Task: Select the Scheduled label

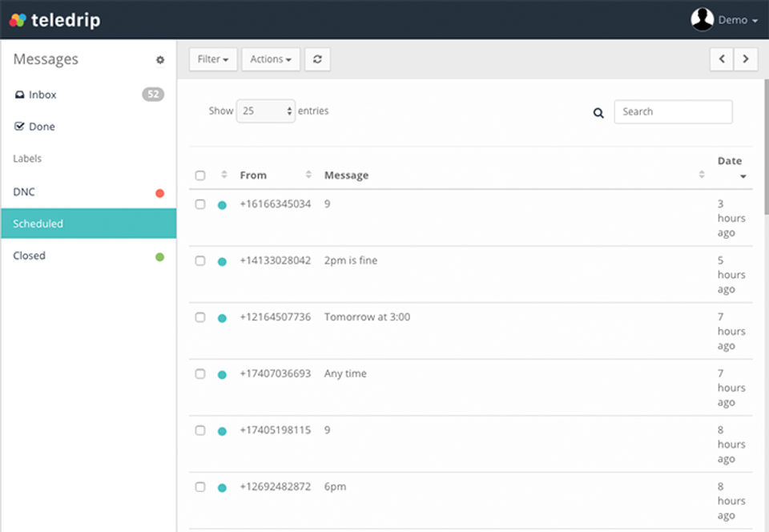Action: tap(88, 224)
